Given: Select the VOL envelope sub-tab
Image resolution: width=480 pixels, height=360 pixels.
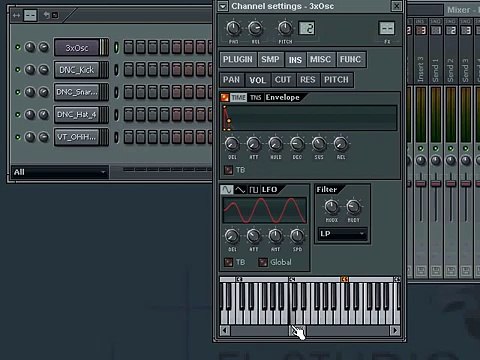Looking at the screenshot, I should tap(258, 80).
